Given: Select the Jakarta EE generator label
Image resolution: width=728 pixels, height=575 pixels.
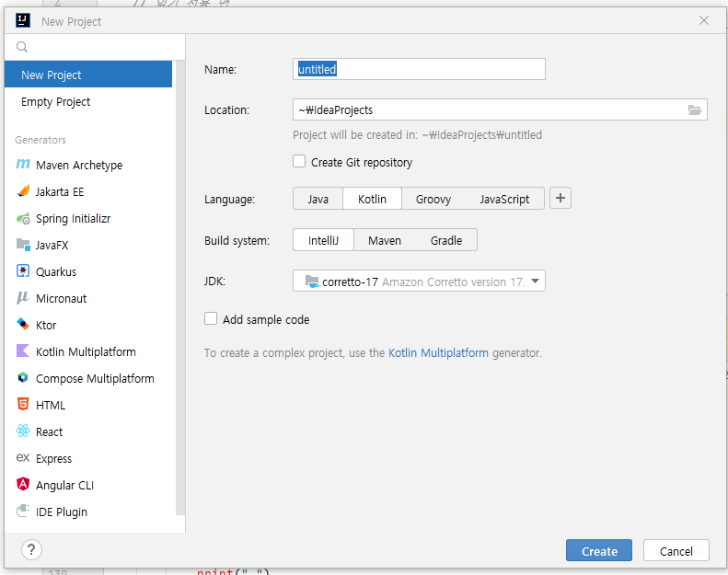Looking at the screenshot, I should pyautogui.click(x=60, y=191).
